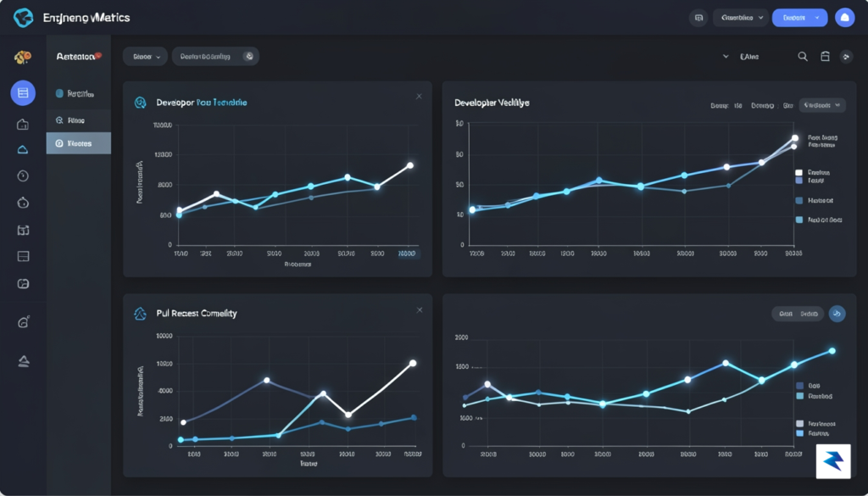
Task: Open the blue round profile avatar
Action: tap(845, 18)
